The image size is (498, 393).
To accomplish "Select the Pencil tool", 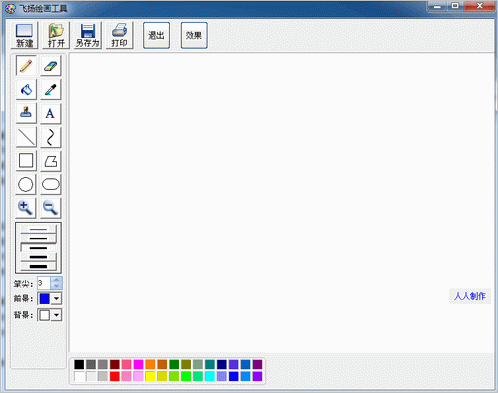I will [26, 66].
